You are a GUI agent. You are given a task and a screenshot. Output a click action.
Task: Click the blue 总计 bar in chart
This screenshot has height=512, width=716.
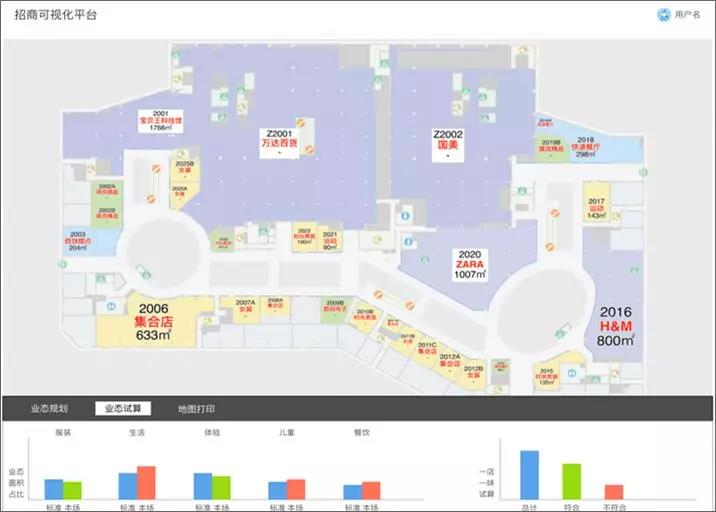tap(529, 474)
